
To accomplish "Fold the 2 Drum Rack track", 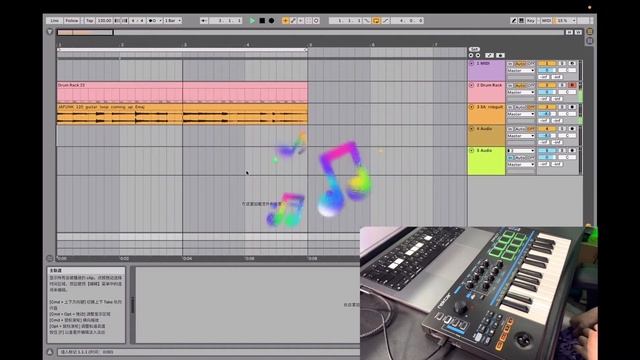I will tap(471, 85).
